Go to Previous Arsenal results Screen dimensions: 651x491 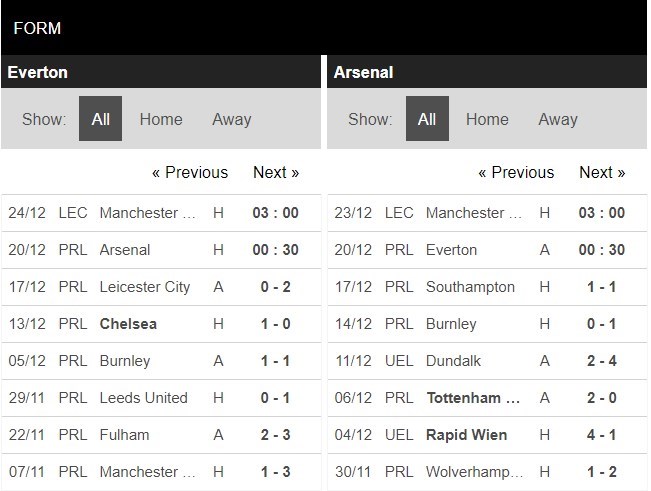click(516, 172)
